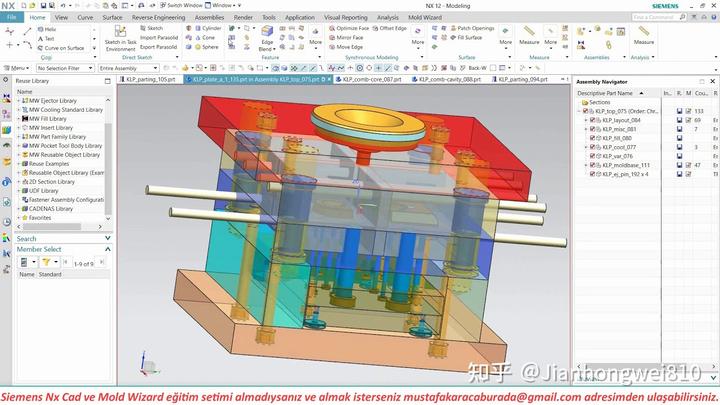
Task: Use Offset Edge tool
Action: click(389, 28)
